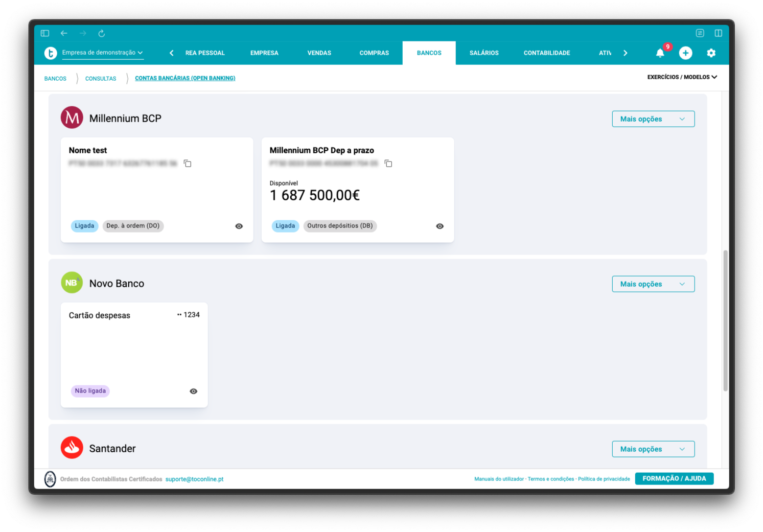Open notifications bell with 9 badge
The width and height of the screenshot is (763, 532).
pyautogui.click(x=660, y=53)
